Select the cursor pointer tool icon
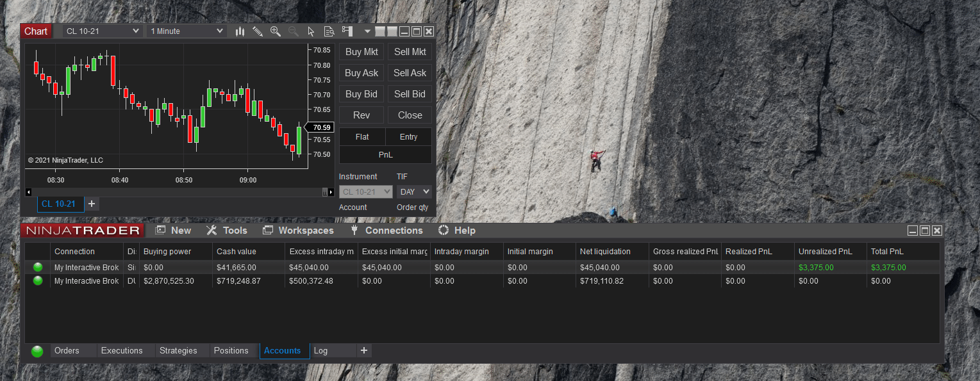The width and height of the screenshot is (980, 381). (x=311, y=31)
